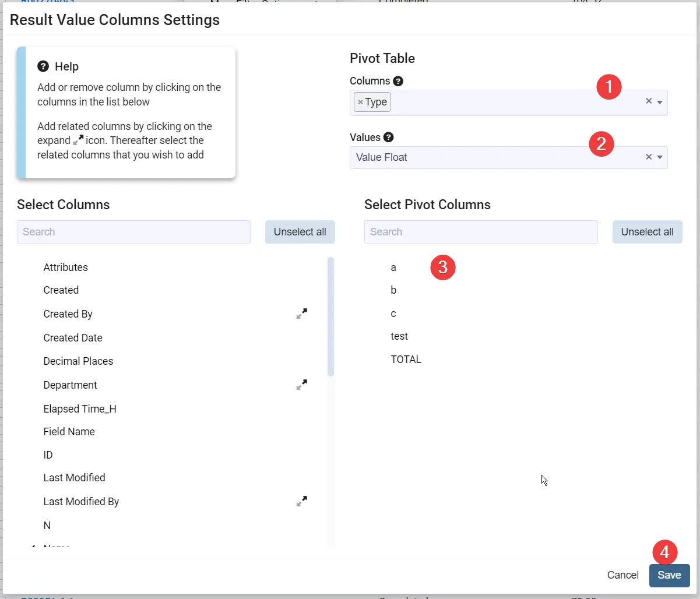This screenshot has width=700, height=599.
Task: Toggle the Attributes column selection
Action: pos(65,267)
